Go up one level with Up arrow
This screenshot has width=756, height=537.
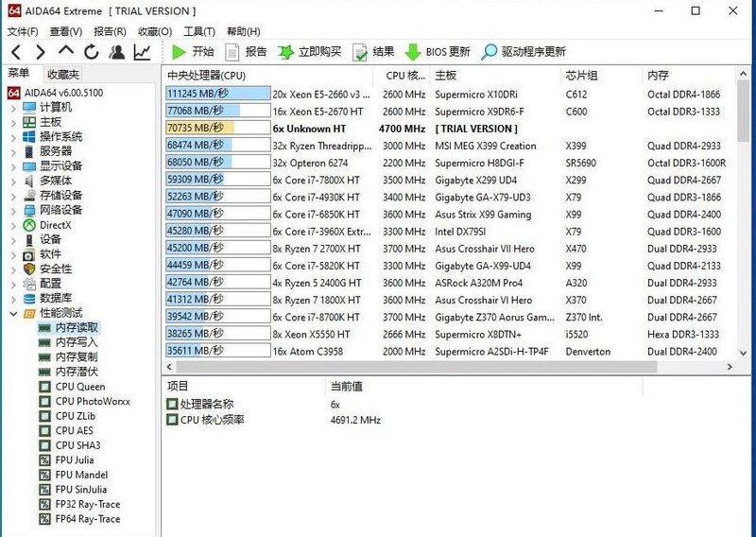coord(66,51)
